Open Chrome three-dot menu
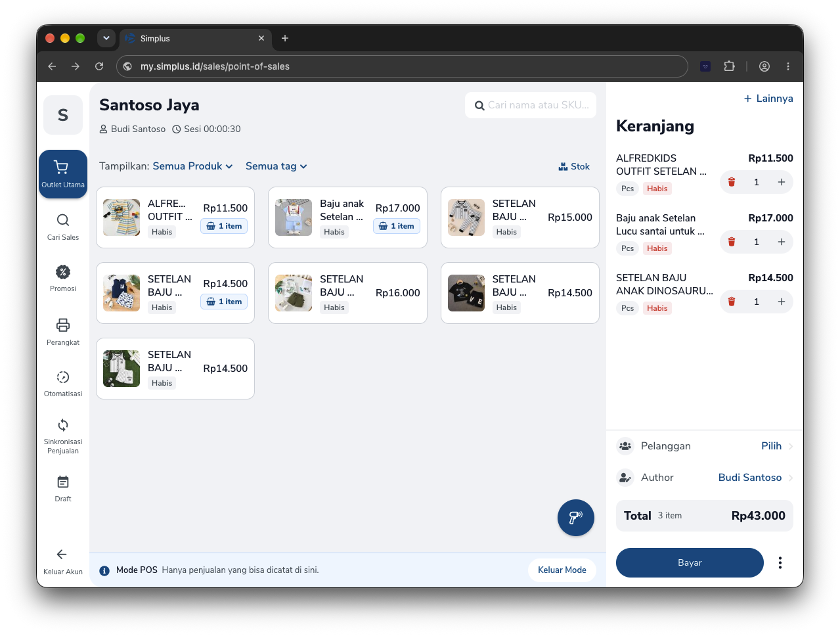The image size is (840, 636). point(788,66)
